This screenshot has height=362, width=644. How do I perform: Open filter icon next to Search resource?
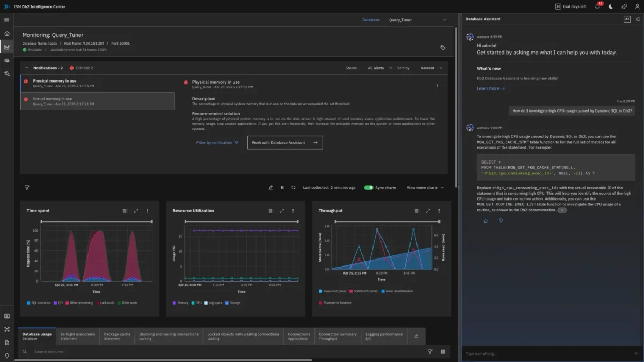coord(430,352)
